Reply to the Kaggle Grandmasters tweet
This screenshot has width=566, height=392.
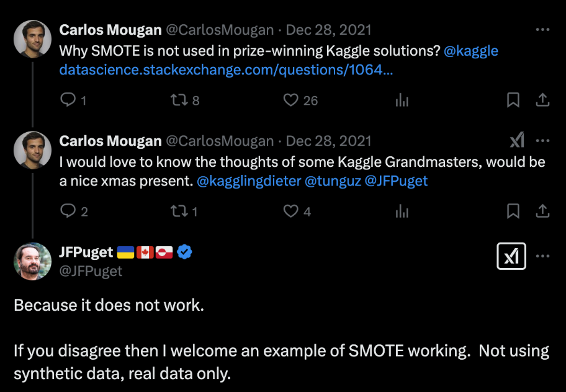(x=68, y=212)
